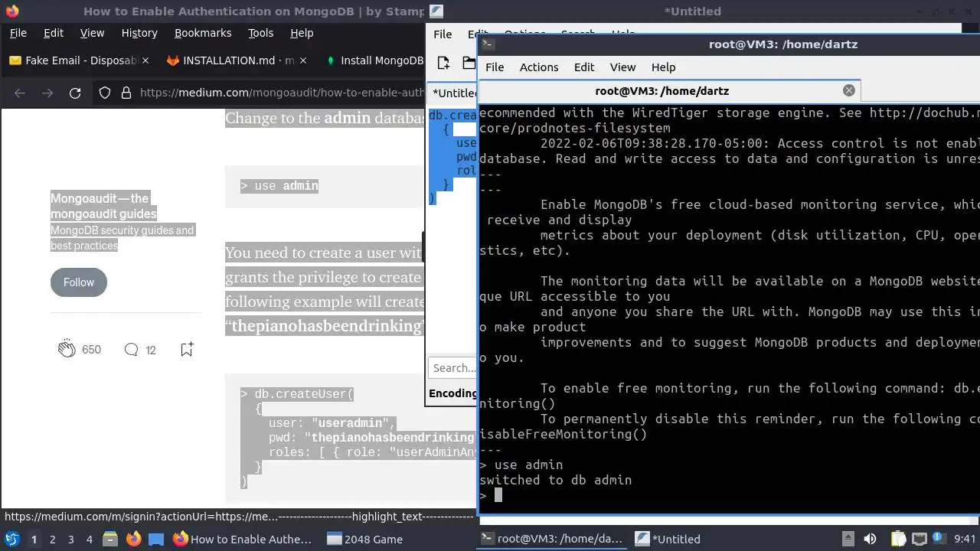
Task: Open terminal View menu
Action: click(622, 67)
